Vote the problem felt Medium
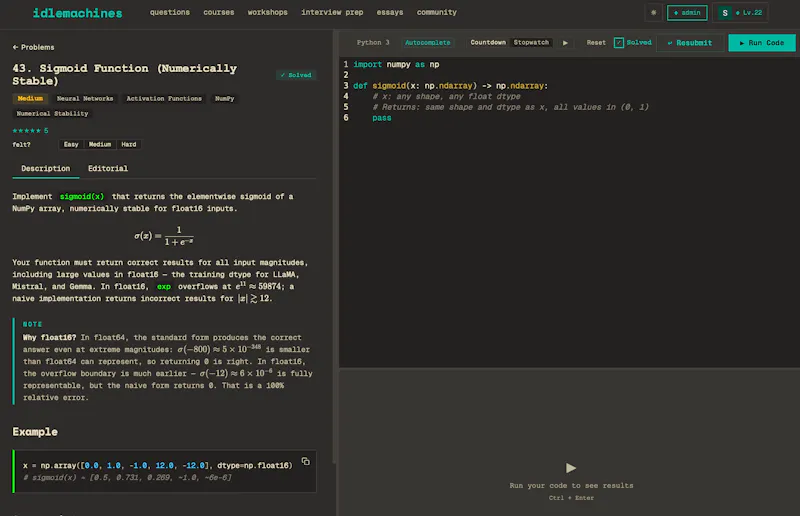The width and height of the screenshot is (800, 516). click(100, 144)
